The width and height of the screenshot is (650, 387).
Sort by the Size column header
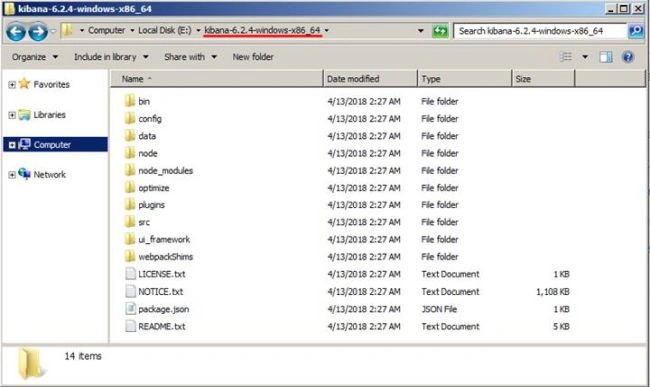click(543, 79)
